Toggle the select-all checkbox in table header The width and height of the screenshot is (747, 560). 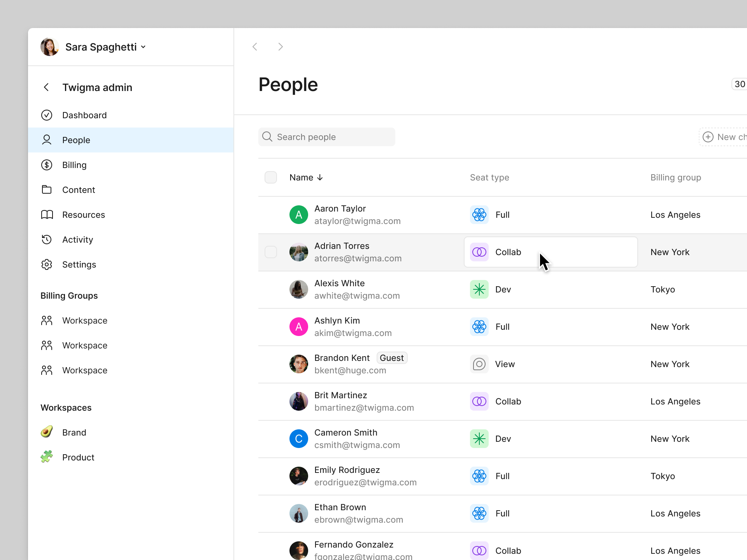point(271,178)
